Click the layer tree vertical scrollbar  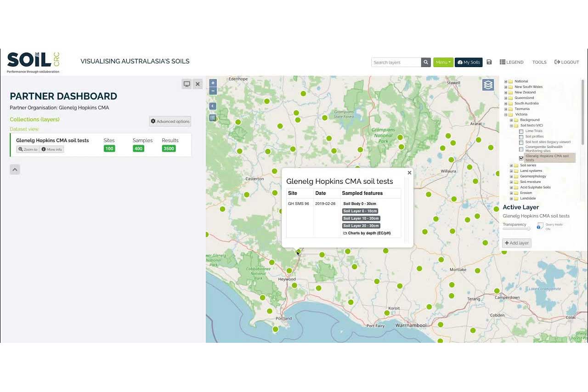point(583,113)
